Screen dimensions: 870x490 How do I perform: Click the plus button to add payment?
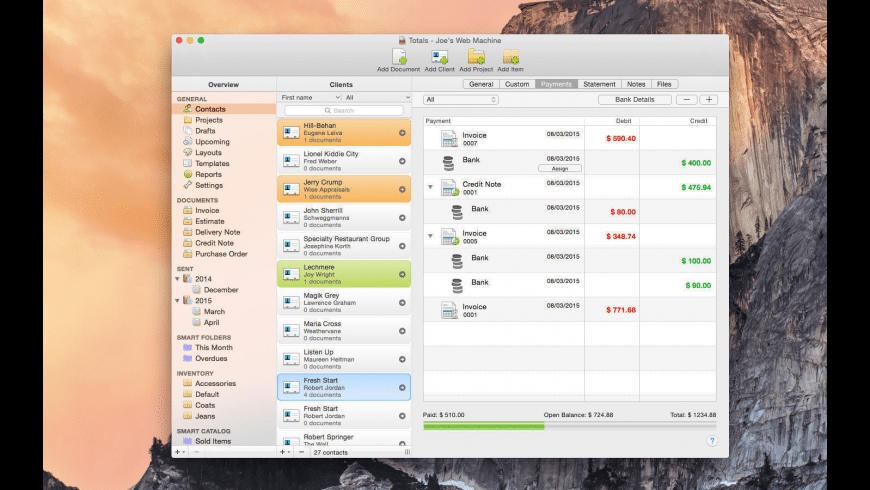708,100
